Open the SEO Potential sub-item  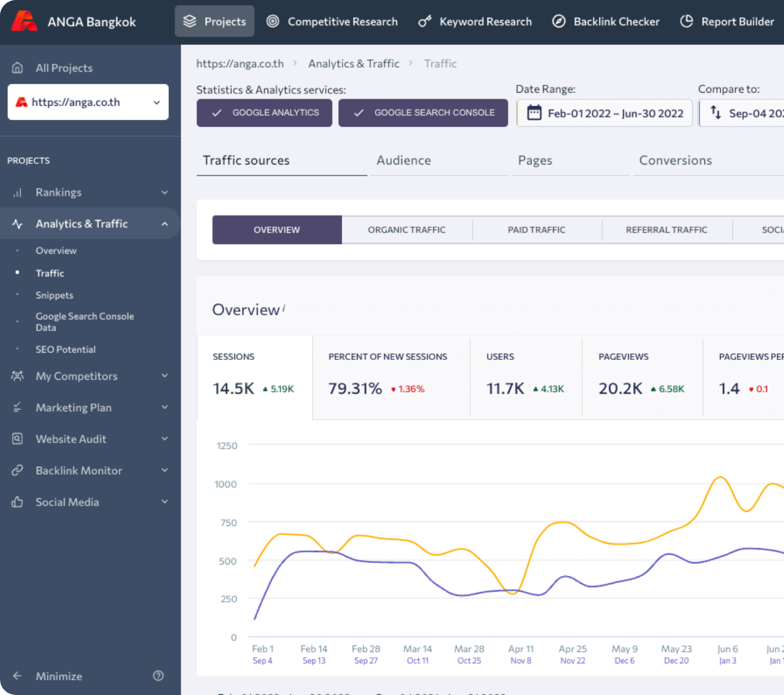66,349
